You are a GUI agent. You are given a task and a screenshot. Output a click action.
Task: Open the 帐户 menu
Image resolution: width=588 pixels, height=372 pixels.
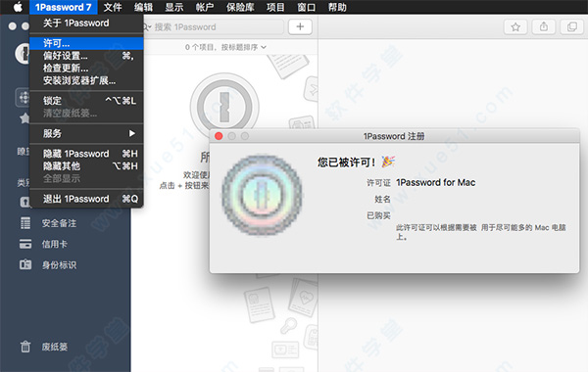tap(205, 7)
